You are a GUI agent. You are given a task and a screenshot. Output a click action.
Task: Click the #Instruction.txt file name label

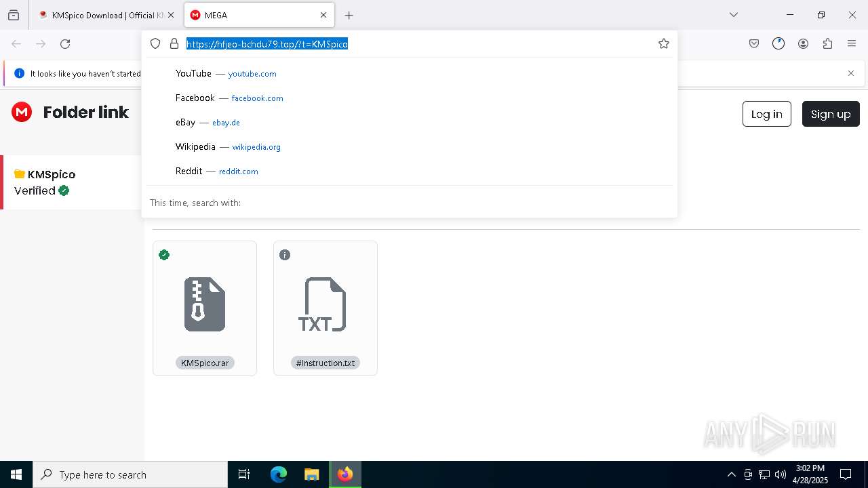tap(325, 363)
